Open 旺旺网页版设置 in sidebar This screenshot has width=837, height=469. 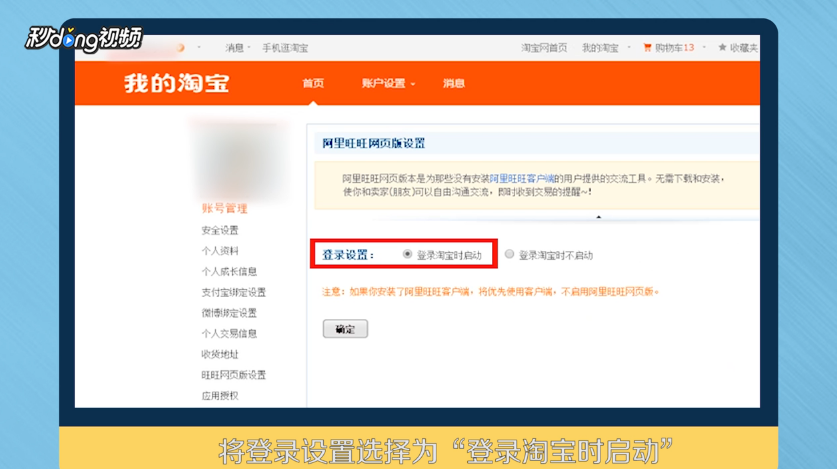(233, 375)
